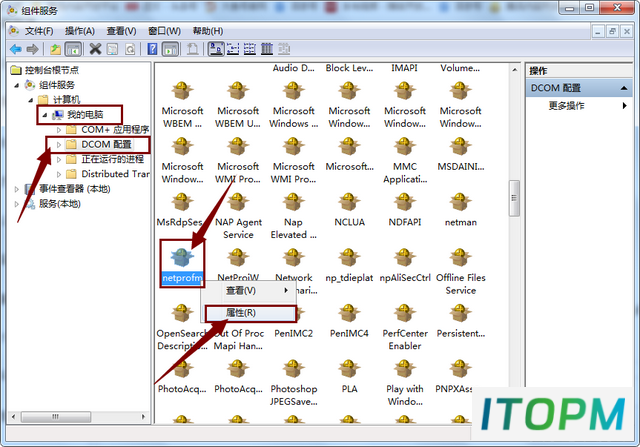Collapse the 计算机 tree node
Image resolution: width=640 pixels, height=447 pixels.
31,100
